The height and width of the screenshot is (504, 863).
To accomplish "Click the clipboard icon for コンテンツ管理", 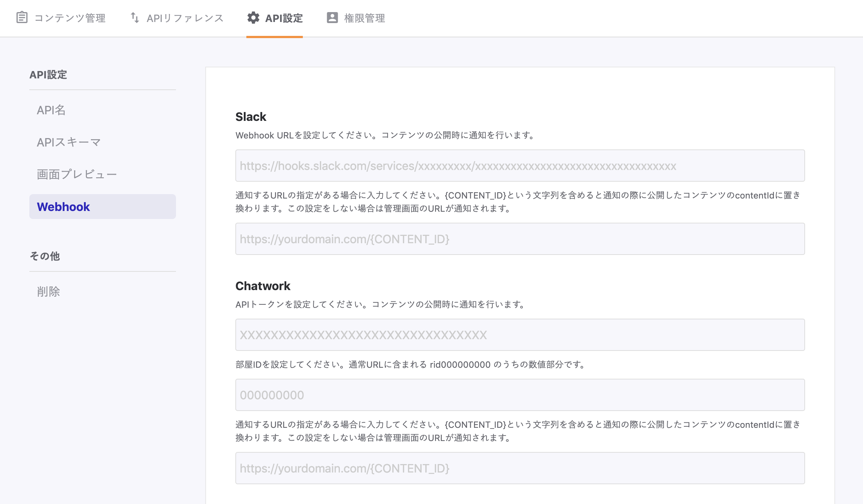I will pyautogui.click(x=22, y=18).
